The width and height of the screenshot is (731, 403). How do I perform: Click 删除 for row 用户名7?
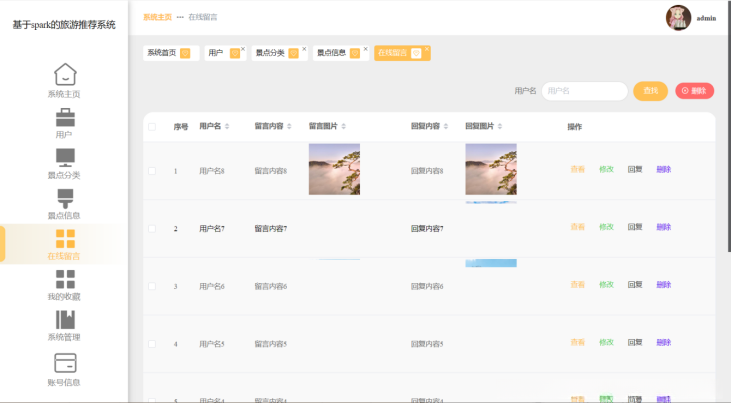pyautogui.click(x=664, y=227)
